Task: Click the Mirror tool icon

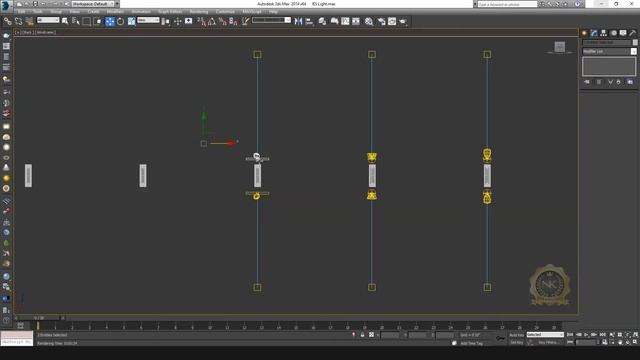Action: 298,21
